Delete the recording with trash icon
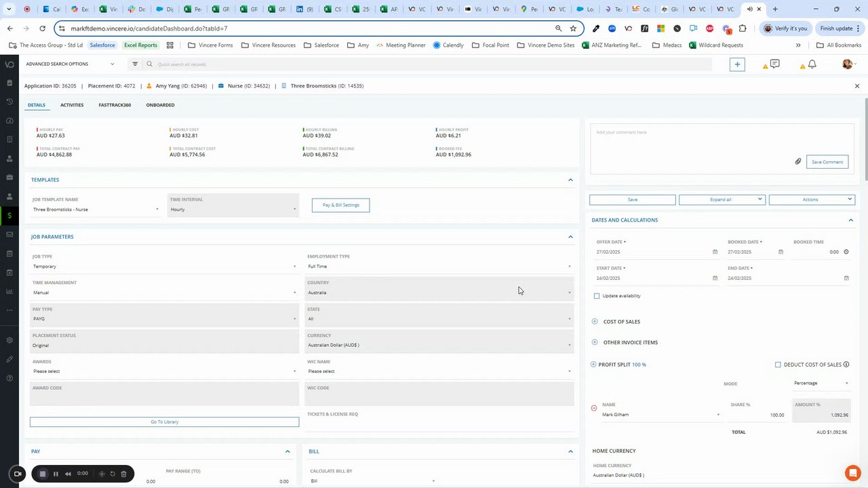Viewport: 868px width, 488px height. [123, 474]
